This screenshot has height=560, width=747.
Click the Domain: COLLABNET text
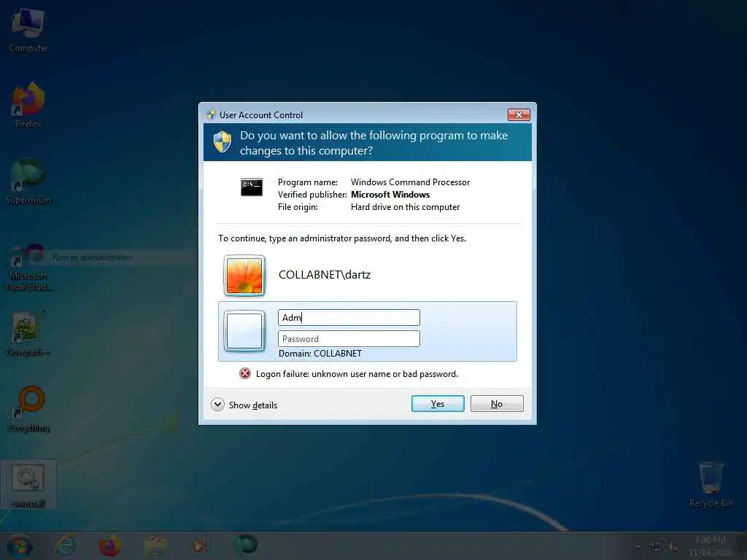pos(320,354)
